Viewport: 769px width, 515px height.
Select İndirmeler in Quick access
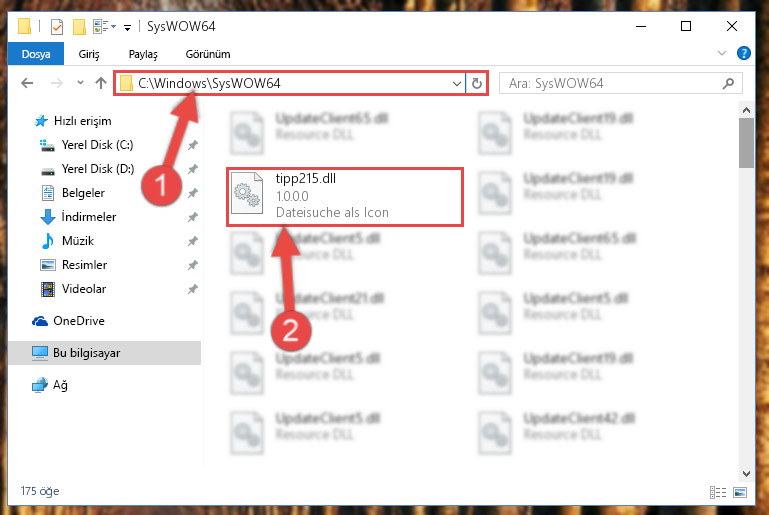[x=88, y=217]
